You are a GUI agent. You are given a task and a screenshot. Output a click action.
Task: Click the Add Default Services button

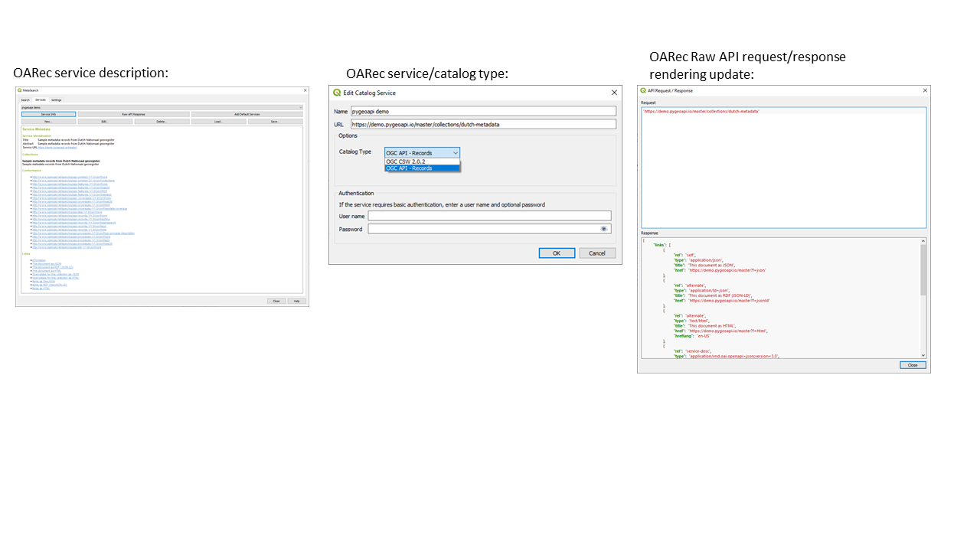click(x=247, y=114)
